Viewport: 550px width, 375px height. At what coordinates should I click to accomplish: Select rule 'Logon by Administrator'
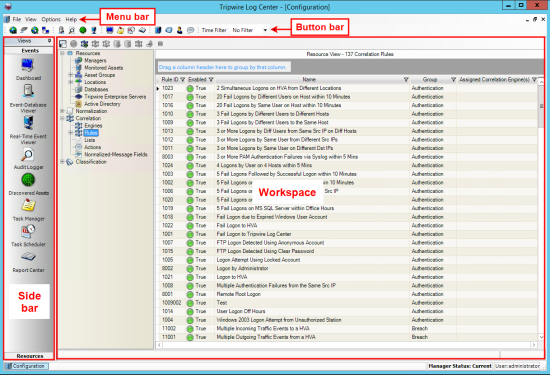(242, 268)
